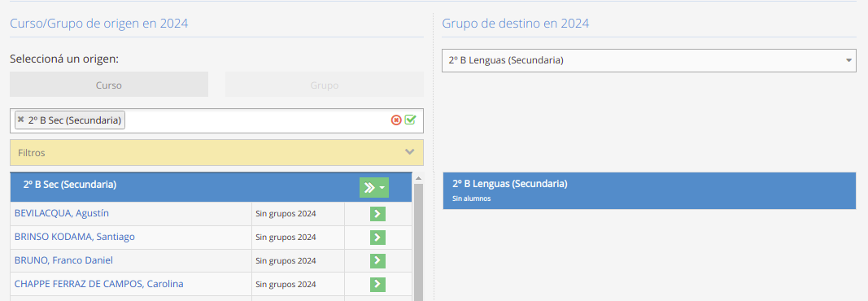Expand the Filtros panel chevron
The width and height of the screenshot is (868, 301).
pos(410,152)
